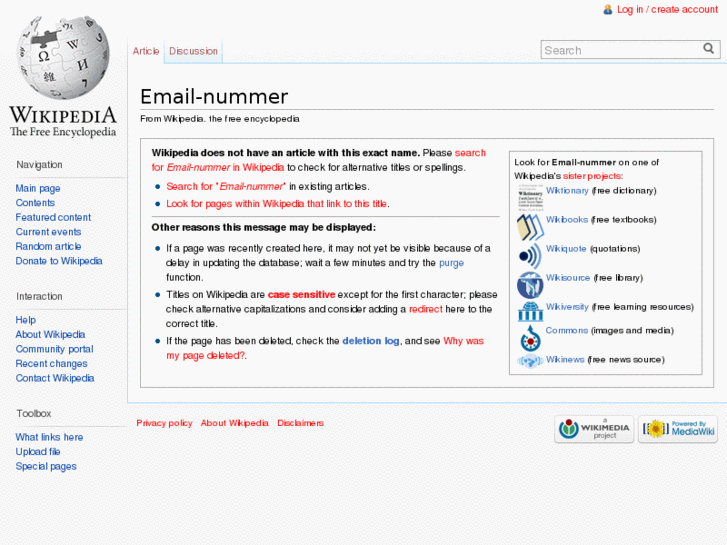Click Donate to Wikipedia

(x=59, y=261)
